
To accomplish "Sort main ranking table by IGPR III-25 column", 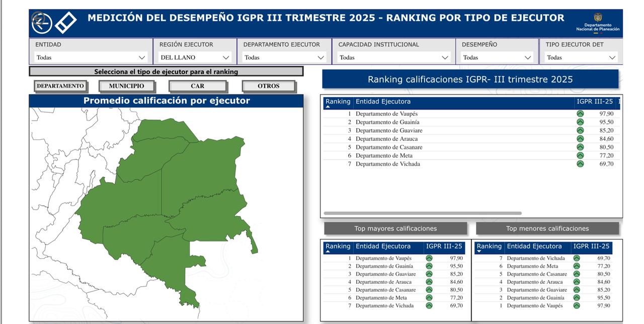I will pos(594,102).
